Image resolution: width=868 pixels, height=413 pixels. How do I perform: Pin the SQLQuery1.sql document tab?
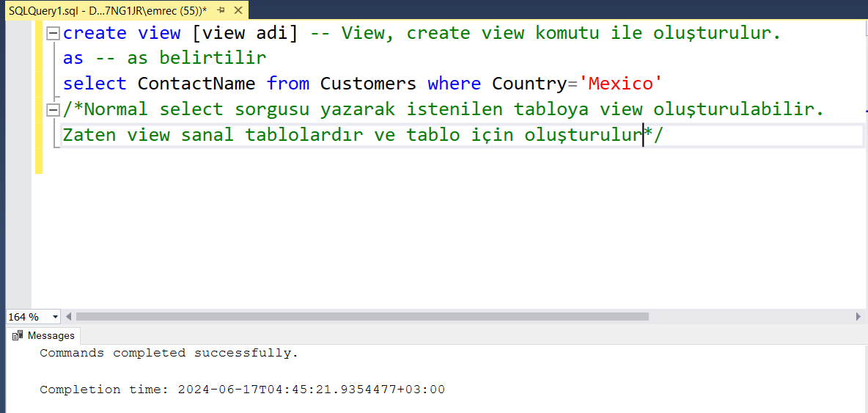point(221,10)
